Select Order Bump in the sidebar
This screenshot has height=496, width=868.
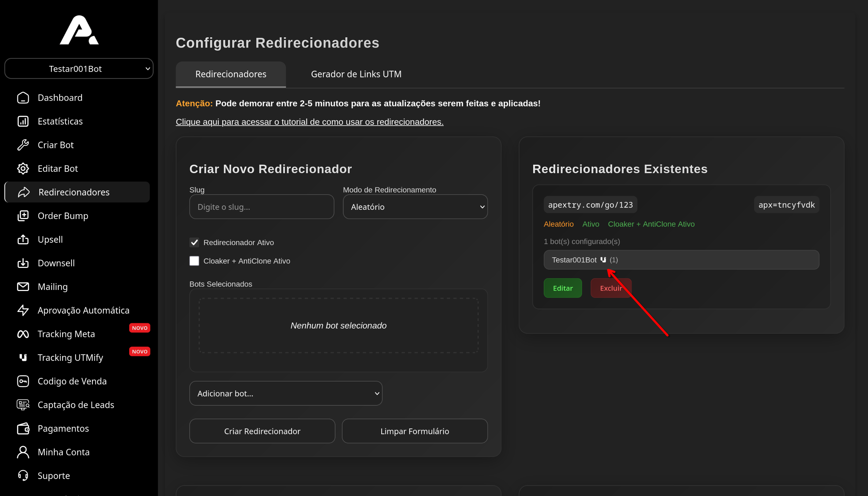click(x=77, y=216)
